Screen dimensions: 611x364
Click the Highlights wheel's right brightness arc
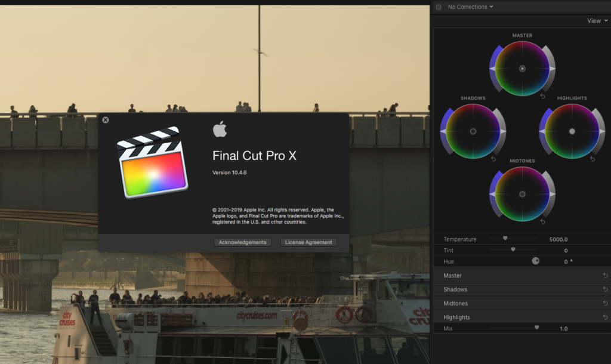tap(601, 131)
